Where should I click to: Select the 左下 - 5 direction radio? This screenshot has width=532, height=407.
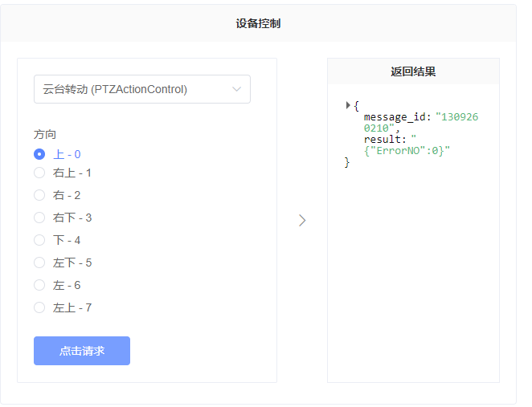39,263
